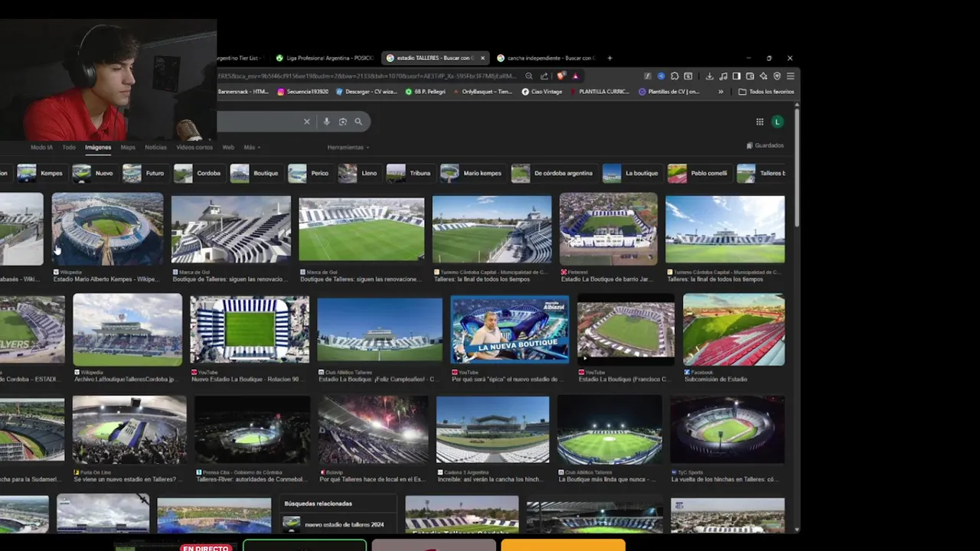Open the Brave Shields lion icon
The image size is (980, 551).
coord(561,77)
